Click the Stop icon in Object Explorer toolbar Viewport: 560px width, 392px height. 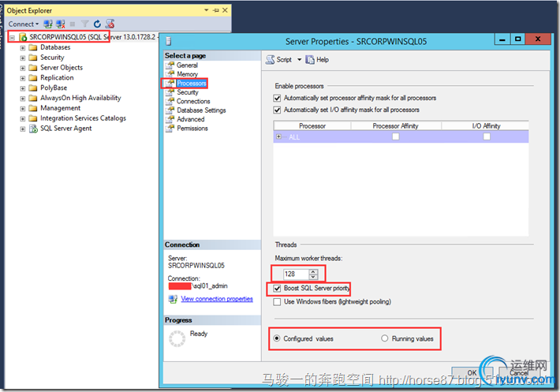[x=73, y=24]
